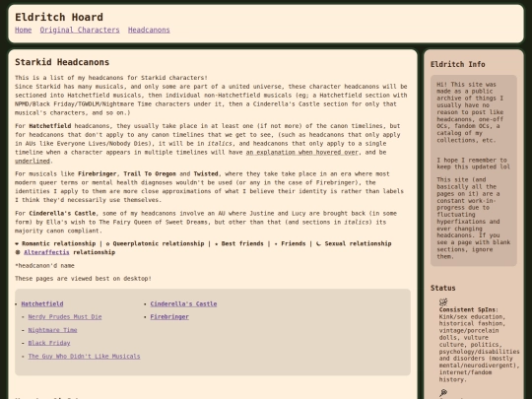Click the bold 'Firebringer' word in the paragraph
The width and height of the screenshot is (532, 399).
(98, 174)
